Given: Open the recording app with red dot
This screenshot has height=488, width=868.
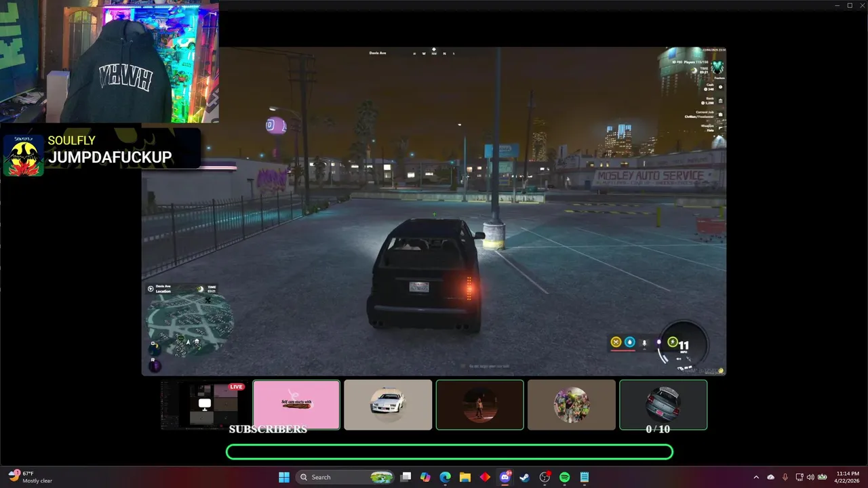Looking at the screenshot, I should tap(545, 477).
